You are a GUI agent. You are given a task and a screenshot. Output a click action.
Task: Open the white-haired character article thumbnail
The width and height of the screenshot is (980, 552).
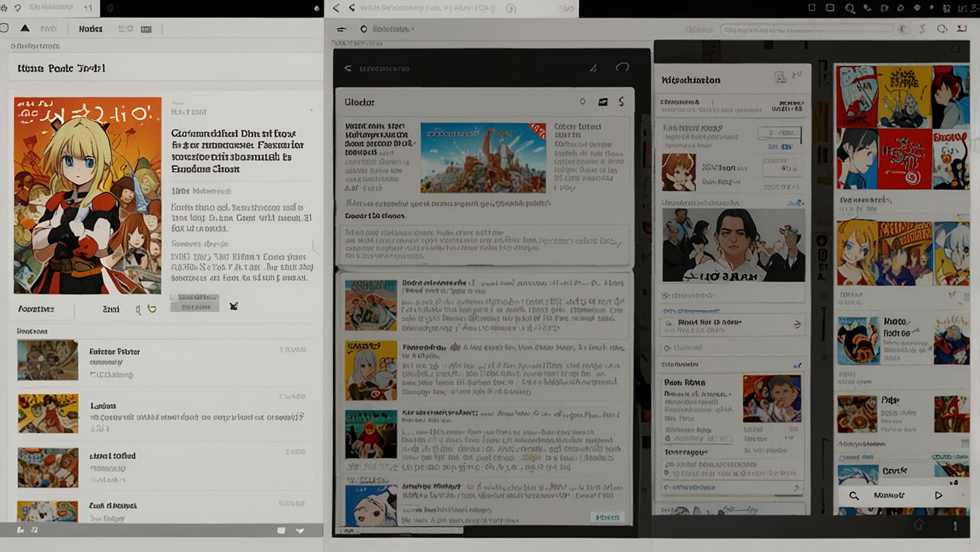click(371, 370)
